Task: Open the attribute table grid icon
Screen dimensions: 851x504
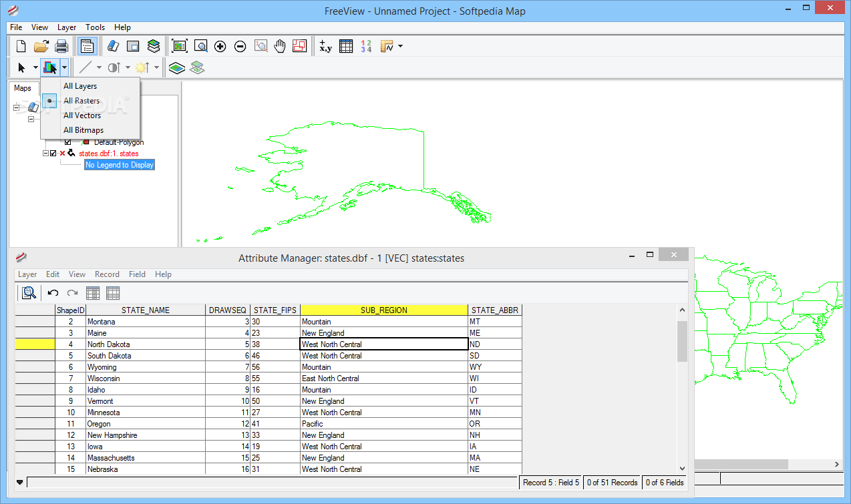Action: pos(346,46)
